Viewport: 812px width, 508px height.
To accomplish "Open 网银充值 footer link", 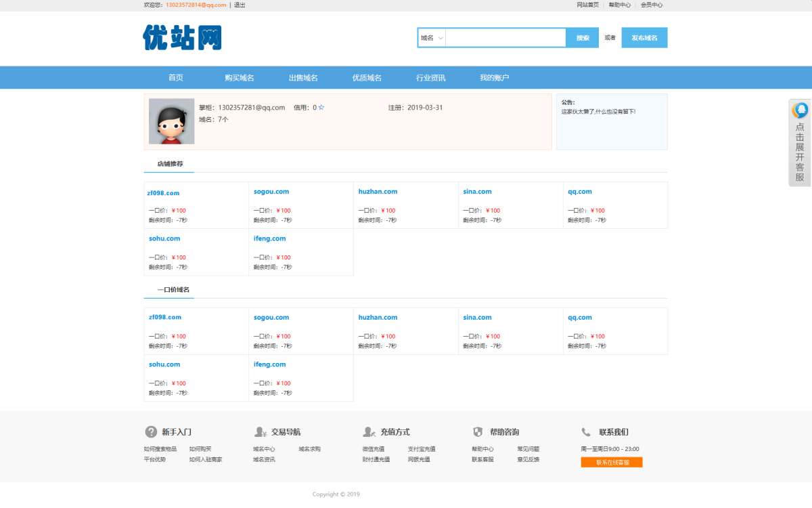I will point(419,459).
